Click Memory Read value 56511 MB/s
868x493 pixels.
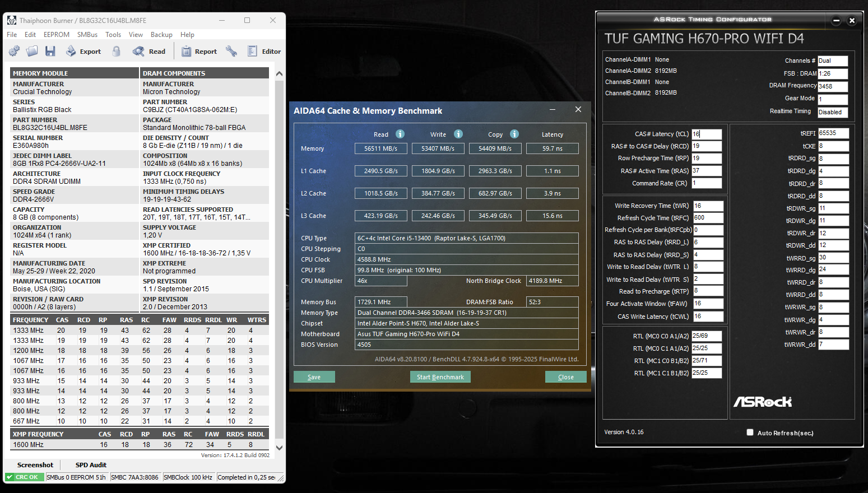381,148
